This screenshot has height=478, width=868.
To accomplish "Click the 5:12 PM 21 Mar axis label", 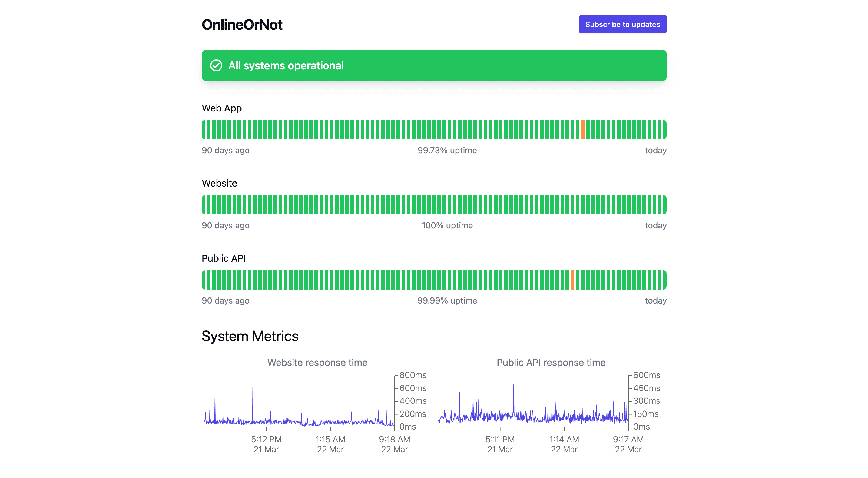I will tap(266, 444).
